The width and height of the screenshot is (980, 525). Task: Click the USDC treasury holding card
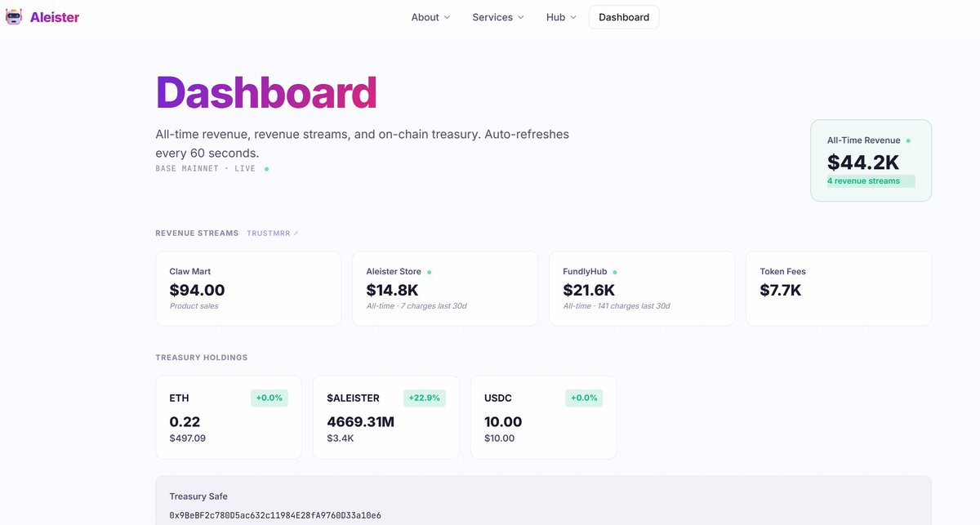(x=544, y=417)
